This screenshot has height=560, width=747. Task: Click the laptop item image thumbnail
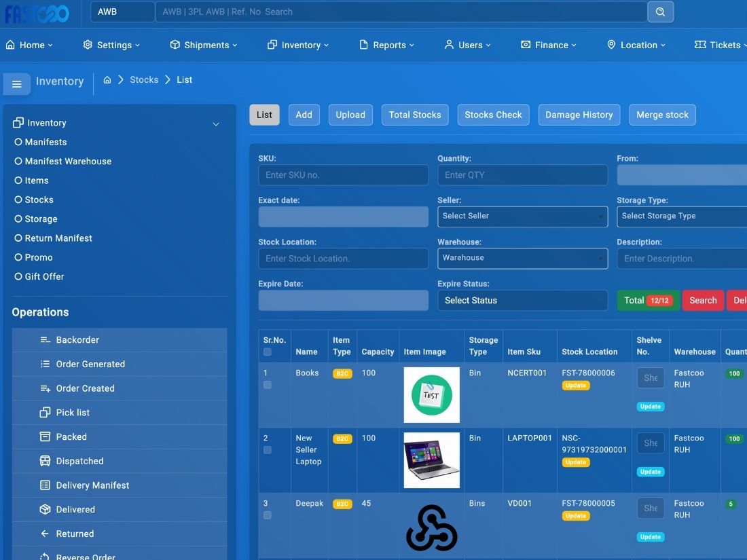pos(431,460)
